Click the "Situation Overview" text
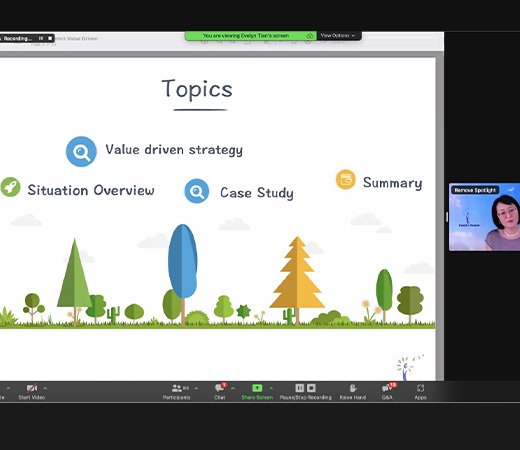520x450 pixels. pyautogui.click(x=91, y=190)
